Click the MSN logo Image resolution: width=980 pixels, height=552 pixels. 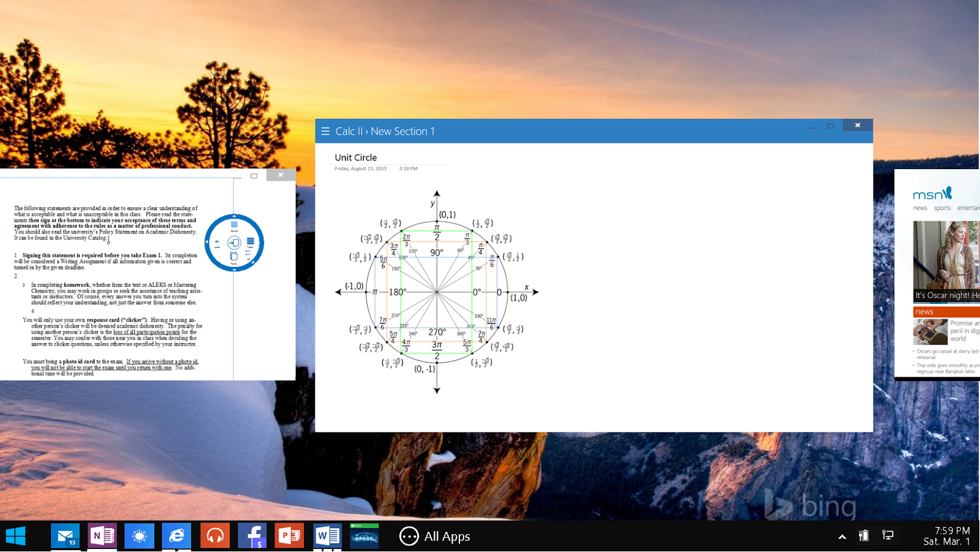932,194
